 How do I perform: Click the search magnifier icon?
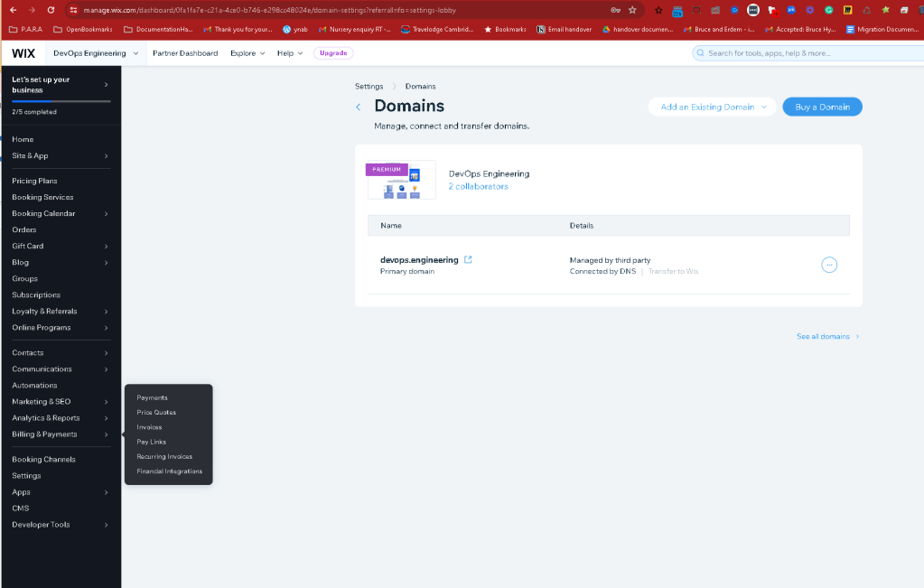701,53
